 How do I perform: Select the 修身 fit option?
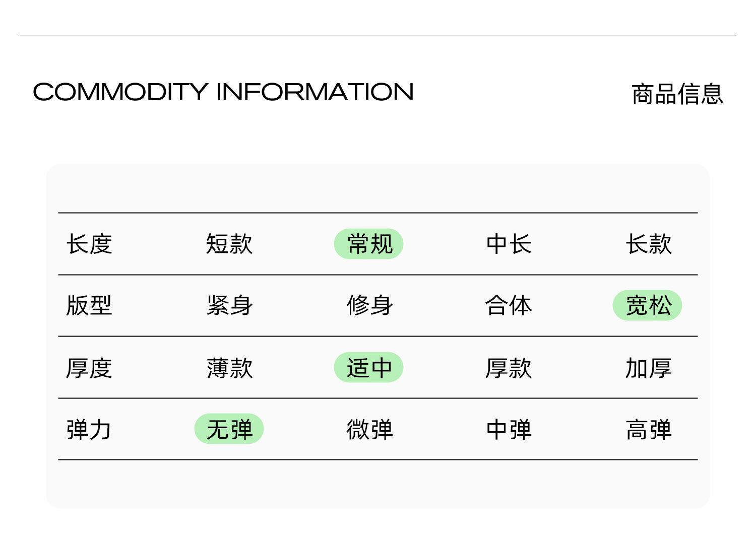(369, 306)
